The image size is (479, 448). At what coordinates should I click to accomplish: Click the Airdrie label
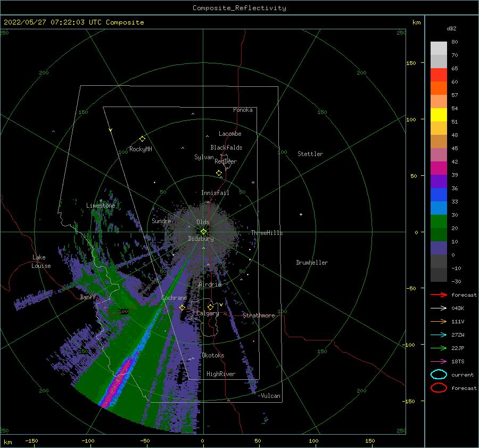[210, 284]
